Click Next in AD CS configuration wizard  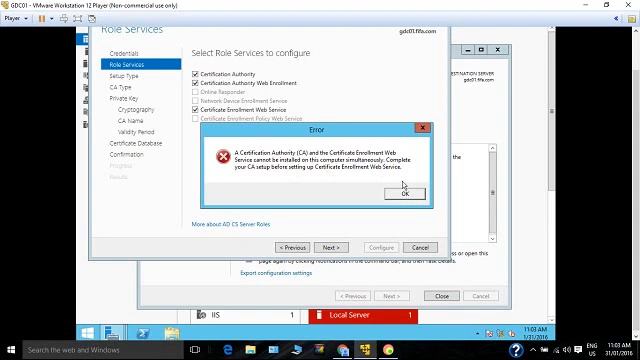[331, 247]
